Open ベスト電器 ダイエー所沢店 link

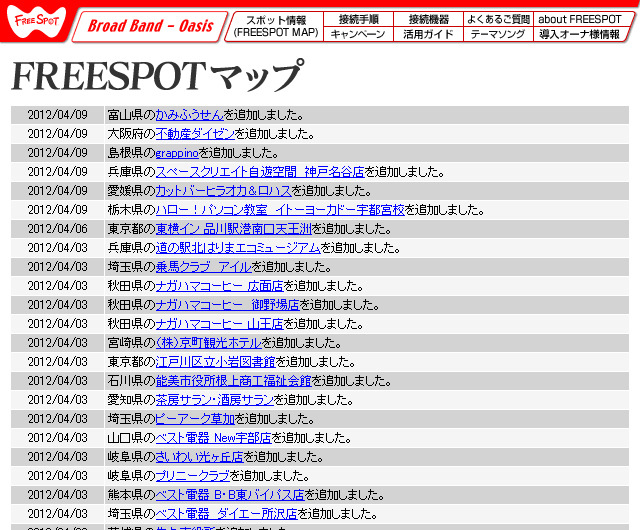click(x=227, y=514)
